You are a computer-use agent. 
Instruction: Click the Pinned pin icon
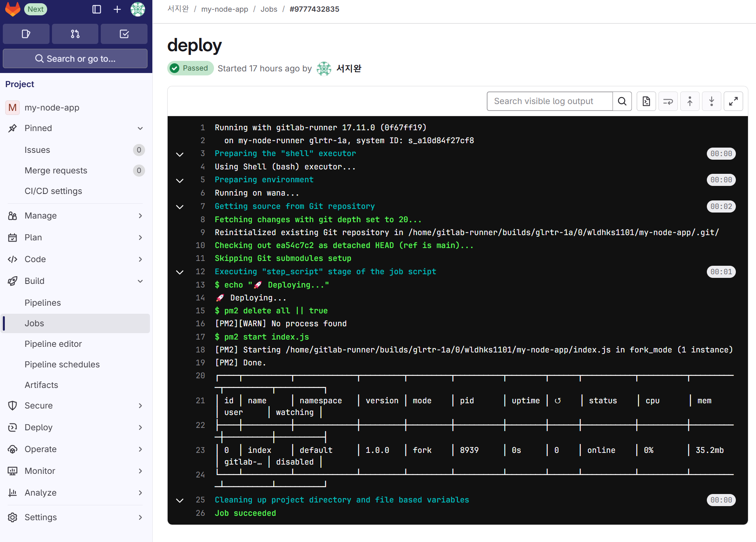point(12,128)
